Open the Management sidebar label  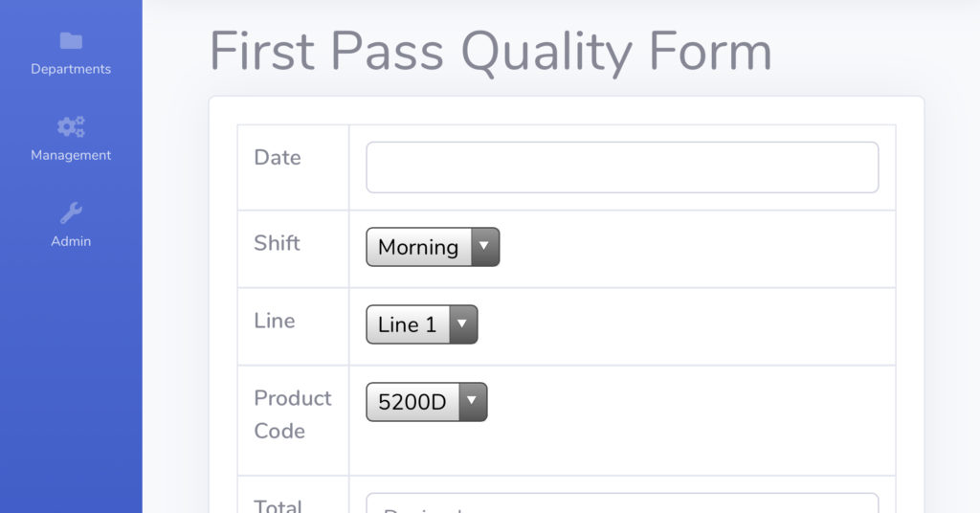pos(71,155)
